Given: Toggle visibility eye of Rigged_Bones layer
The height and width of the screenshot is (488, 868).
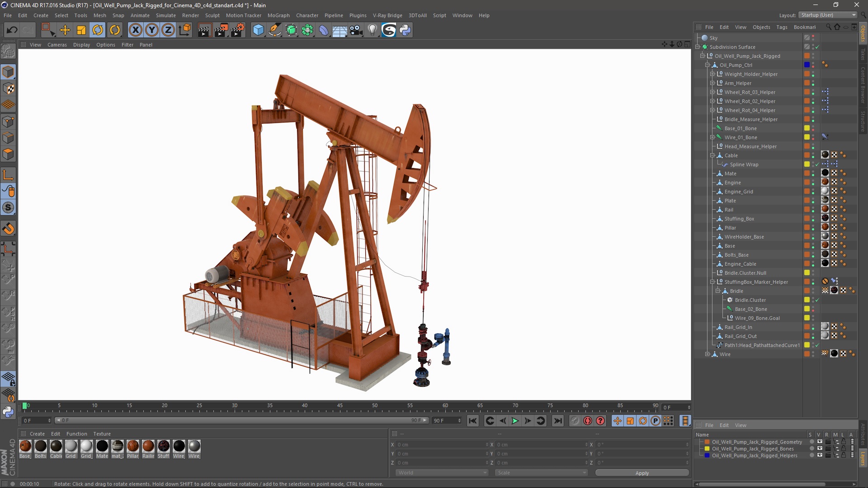Looking at the screenshot, I should point(820,449).
